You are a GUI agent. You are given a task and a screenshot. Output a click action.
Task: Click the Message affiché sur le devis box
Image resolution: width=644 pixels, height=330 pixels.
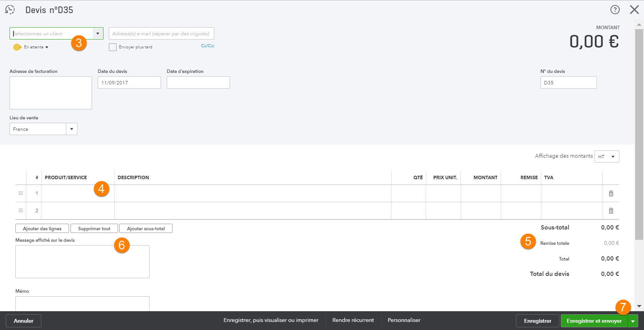82,262
